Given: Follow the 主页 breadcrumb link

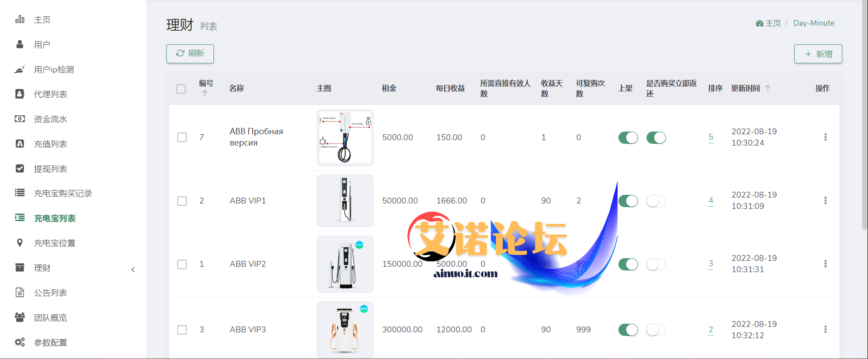Looking at the screenshot, I should pyautogui.click(x=773, y=23).
